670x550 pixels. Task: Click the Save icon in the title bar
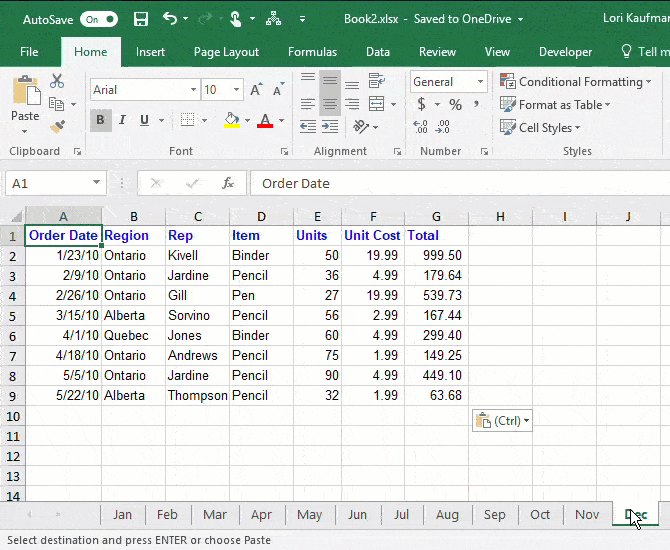pos(141,19)
